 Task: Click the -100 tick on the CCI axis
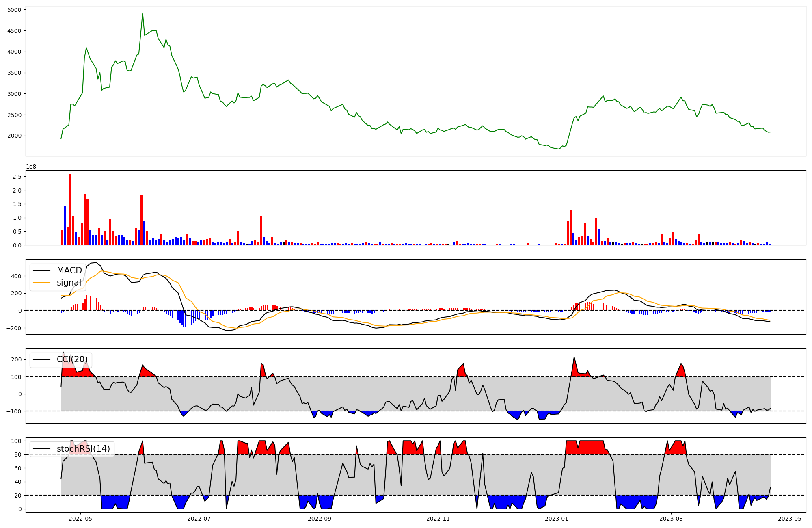coord(14,411)
